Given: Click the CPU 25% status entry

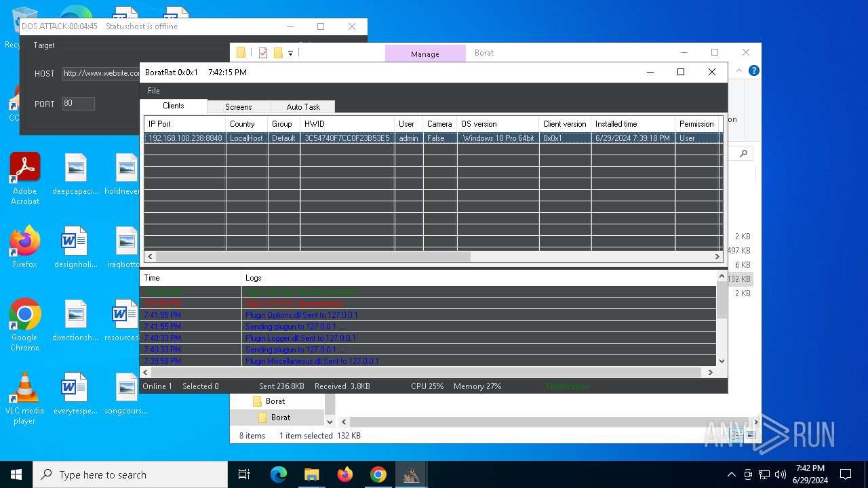Looking at the screenshot, I should click(427, 386).
